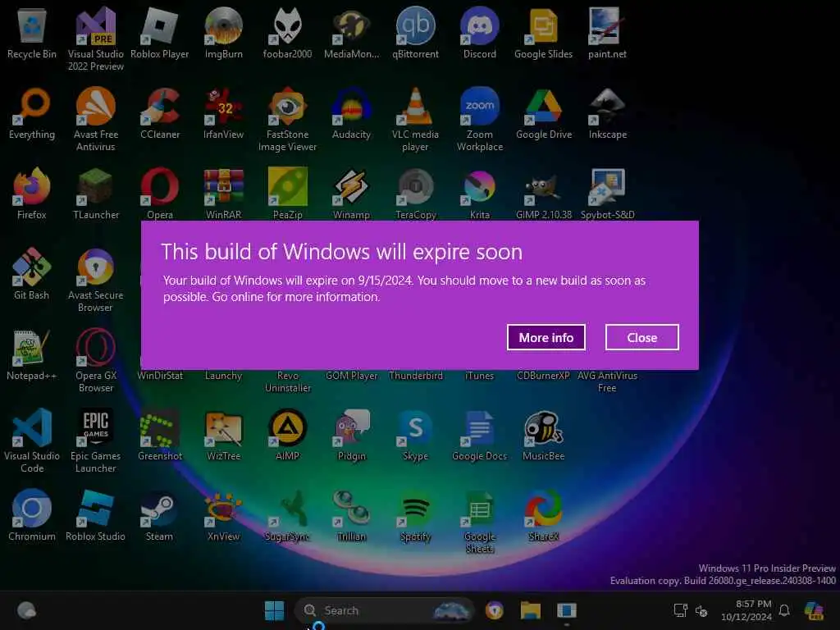Click the taskbar Search box
Screen dimensions: 840x630
pyautogui.click(x=384, y=610)
